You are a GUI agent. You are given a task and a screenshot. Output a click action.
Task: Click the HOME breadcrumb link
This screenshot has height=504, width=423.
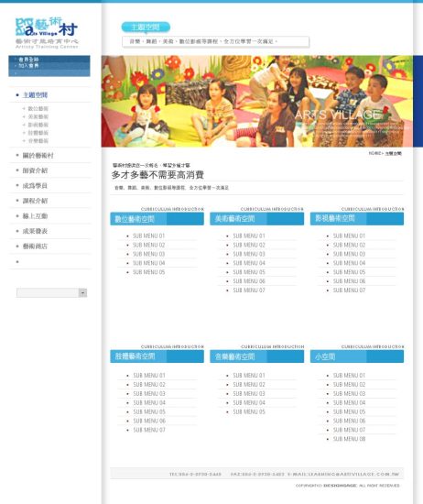(x=374, y=153)
